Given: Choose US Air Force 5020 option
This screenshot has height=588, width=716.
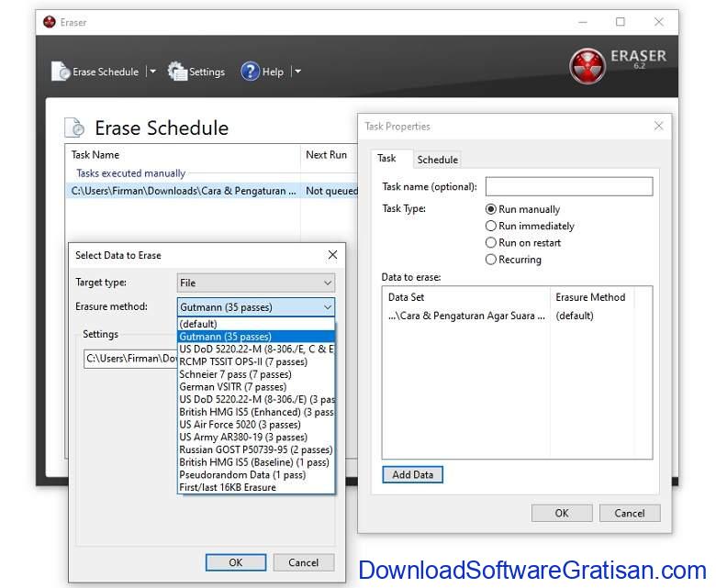Looking at the screenshot, I should 256,424.
